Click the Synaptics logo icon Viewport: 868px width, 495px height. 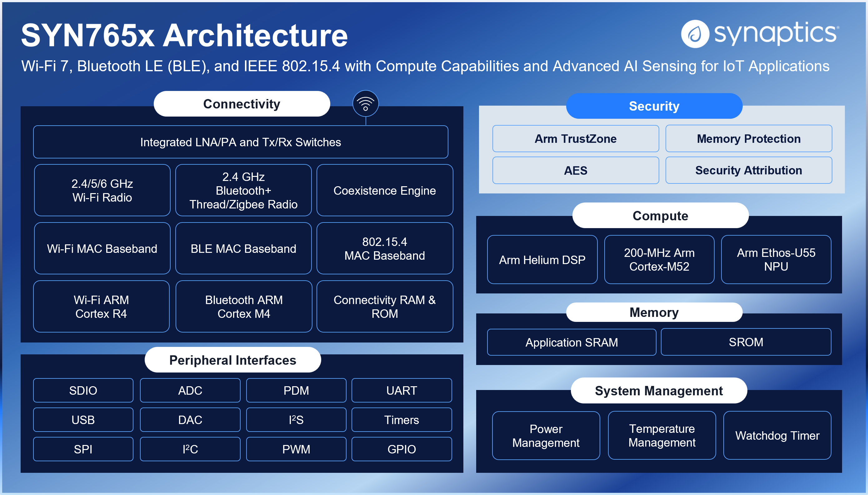(x=695, y=34)
